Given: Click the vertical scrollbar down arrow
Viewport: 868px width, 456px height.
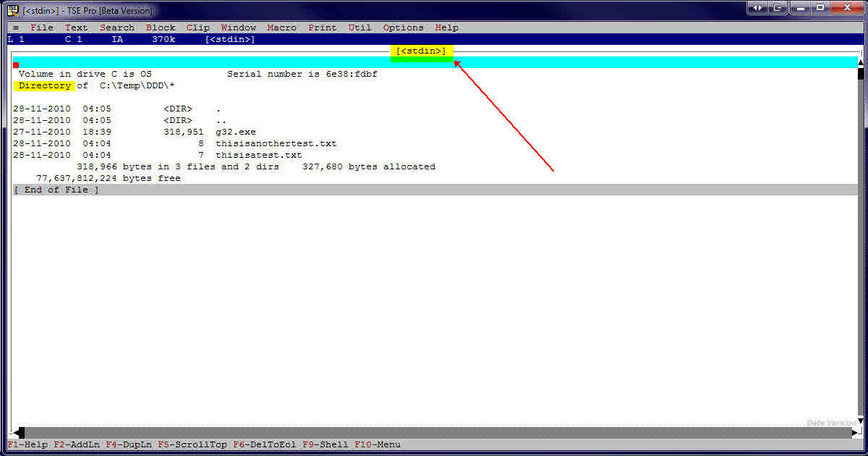Looking at the screenshot, I should 861,421.
